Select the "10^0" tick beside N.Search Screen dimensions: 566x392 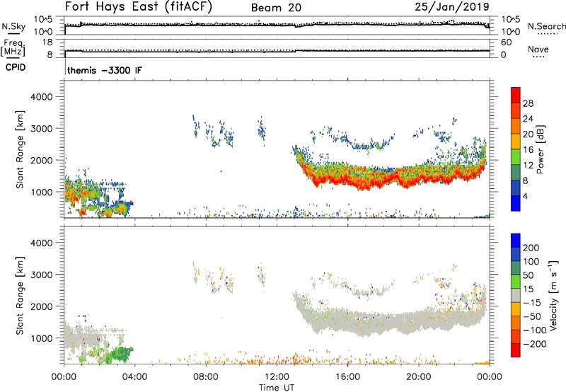[510, 32]
